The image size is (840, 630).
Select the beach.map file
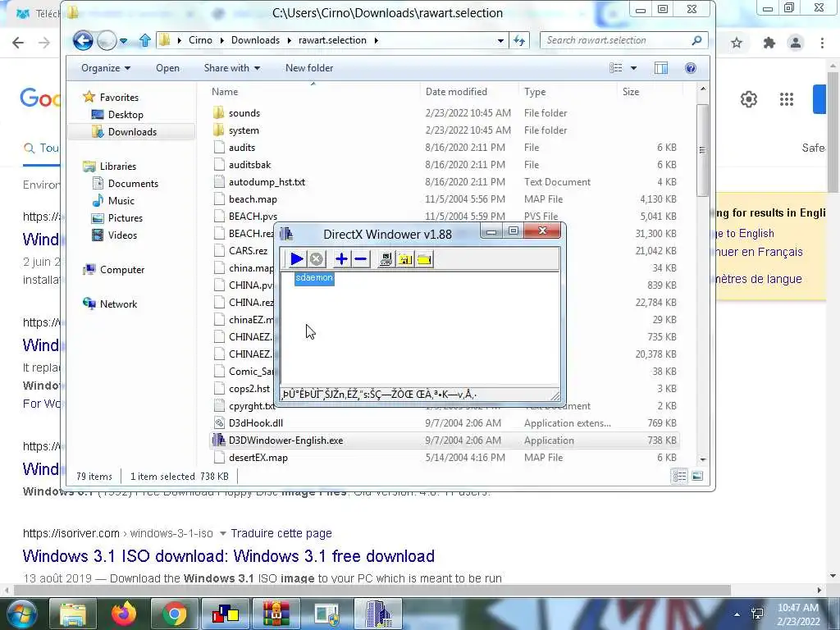[253, 199]
